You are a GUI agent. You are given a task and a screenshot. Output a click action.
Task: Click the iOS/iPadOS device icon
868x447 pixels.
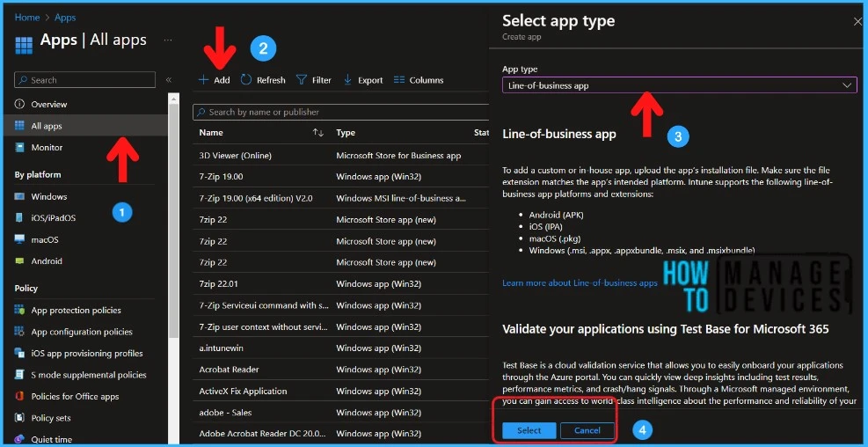pyautogui.click(x=19, y=217)
